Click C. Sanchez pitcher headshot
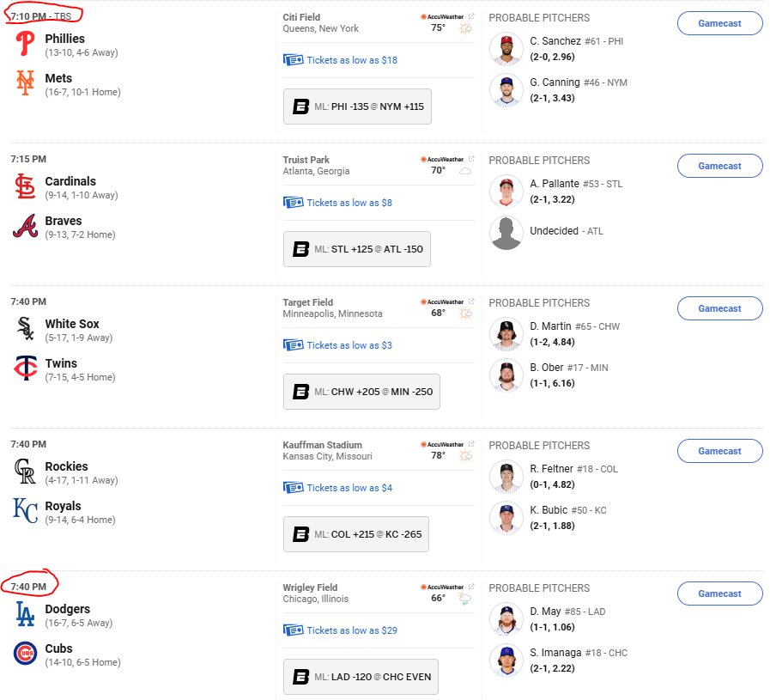770x700 pixels. [x=506, y=49]
